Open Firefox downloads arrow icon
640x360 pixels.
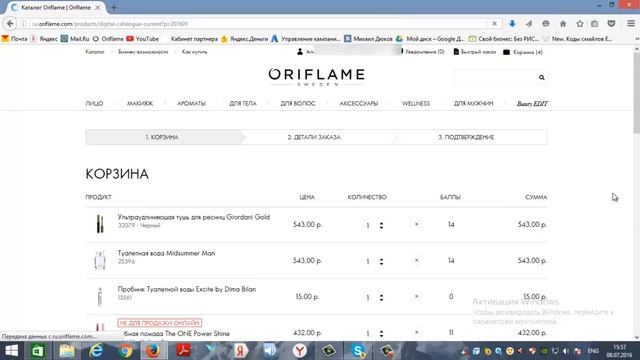(512, 24)
